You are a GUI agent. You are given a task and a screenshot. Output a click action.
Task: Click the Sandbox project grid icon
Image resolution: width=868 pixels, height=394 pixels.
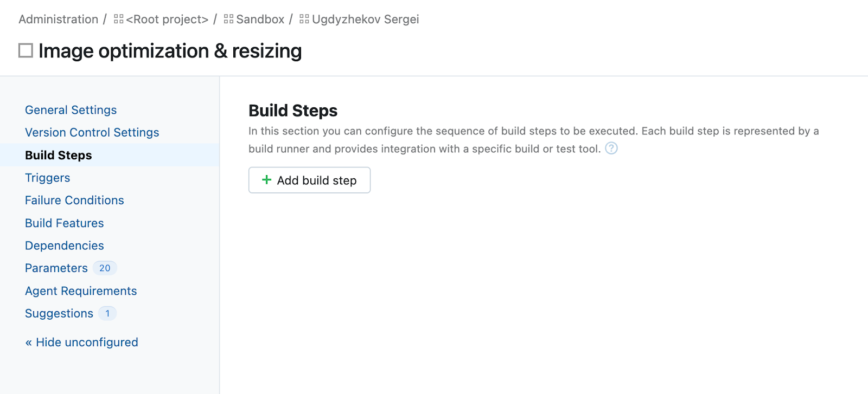click(x=228, y=20)
